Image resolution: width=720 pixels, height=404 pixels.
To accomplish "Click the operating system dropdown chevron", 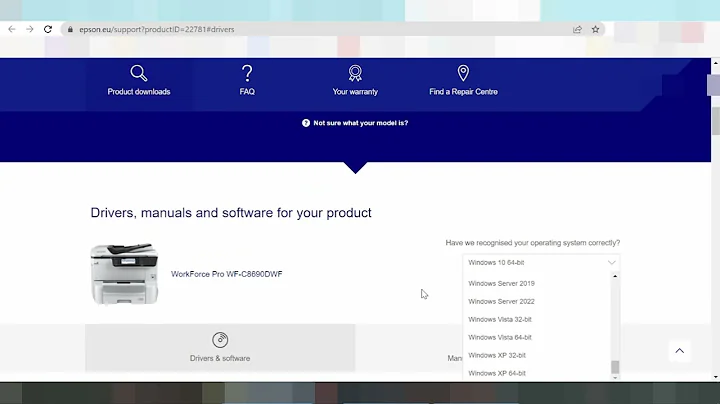I will 612,263.
